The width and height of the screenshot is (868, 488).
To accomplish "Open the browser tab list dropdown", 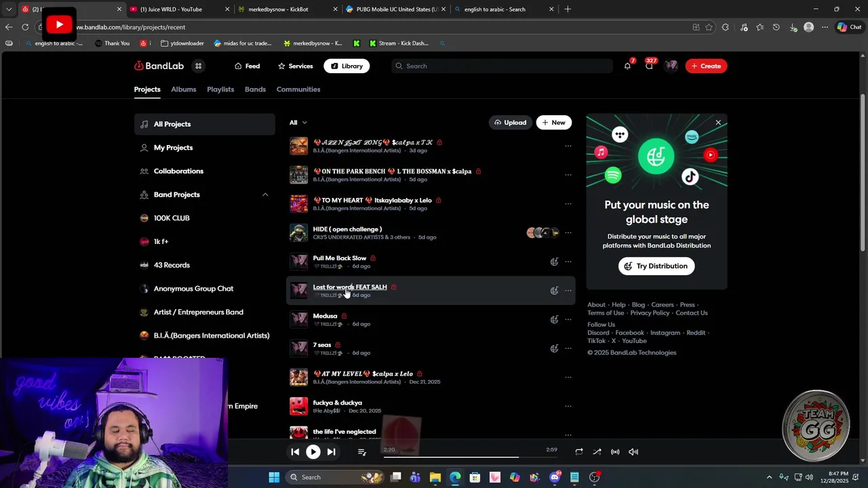I will tap(9, 9).
